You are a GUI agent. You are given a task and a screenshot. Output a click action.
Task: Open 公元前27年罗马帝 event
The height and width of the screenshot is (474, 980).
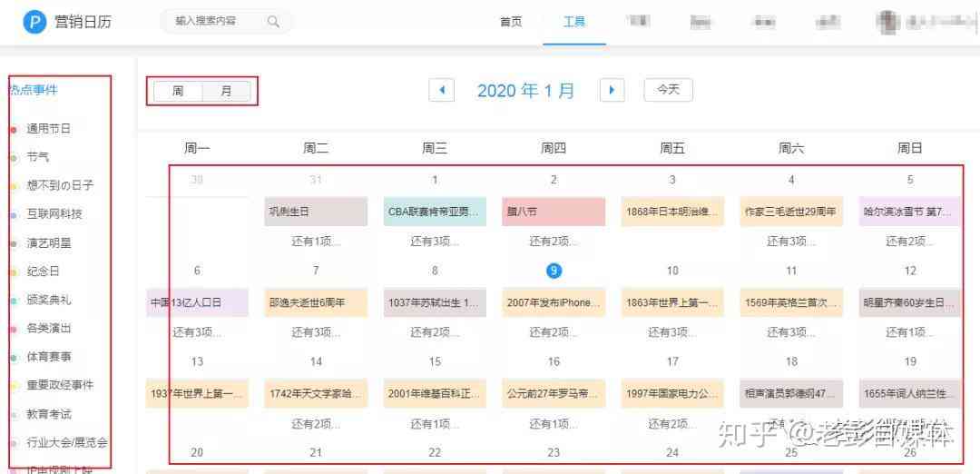click(x=554, y=393)
